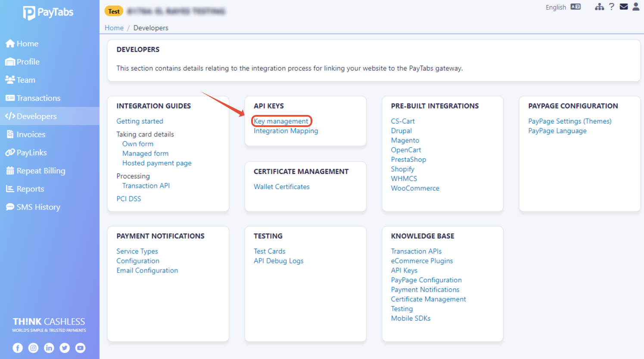Open Reports in the sidebar

(50, 189)
